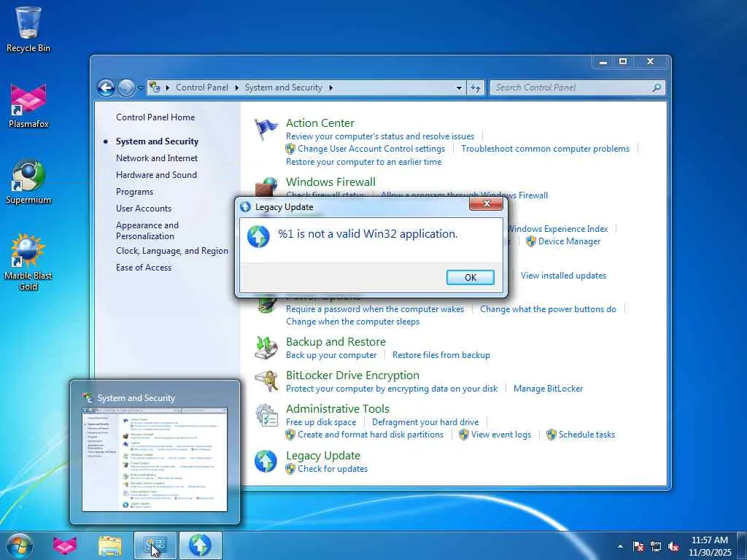Click Windows Experience Index link

(x=558, y=229)
